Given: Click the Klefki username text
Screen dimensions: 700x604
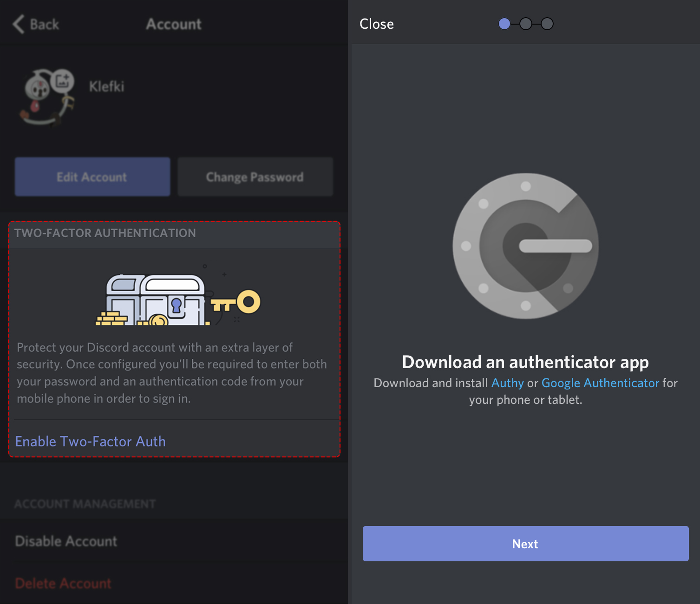Looking at the screenshot, I should (107, 86).
